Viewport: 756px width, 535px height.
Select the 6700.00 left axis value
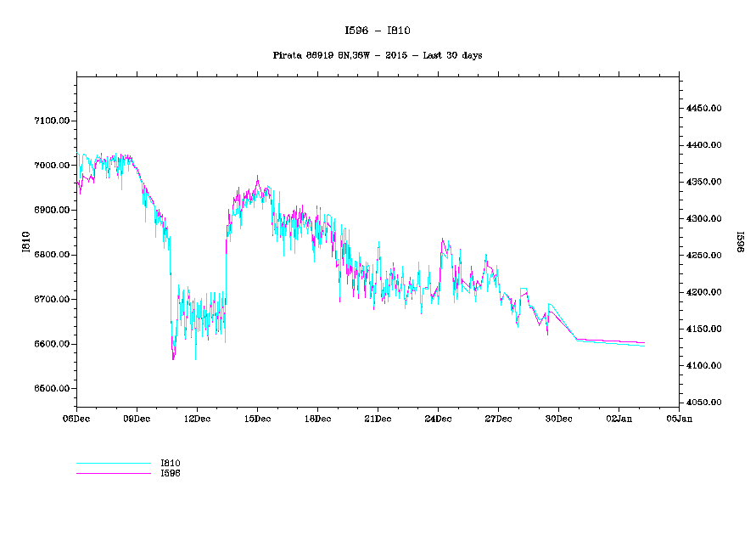51,300
